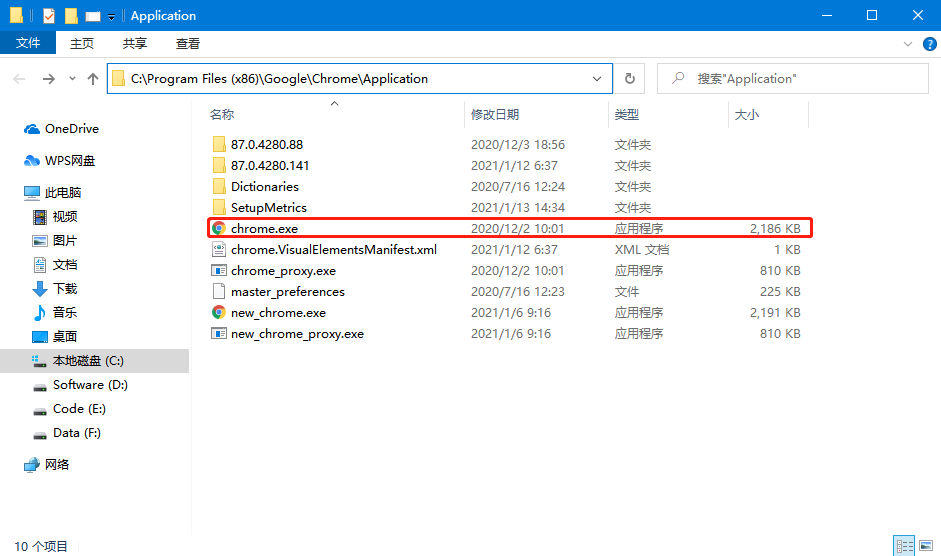Click the New folder icon in the title bar
The width and height of the screenshot is (941, 556).
(71, 16)
